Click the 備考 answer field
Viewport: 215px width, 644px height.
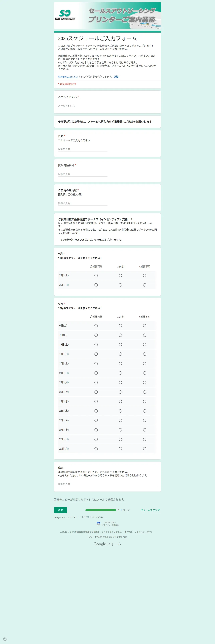[x=107, y=484]
